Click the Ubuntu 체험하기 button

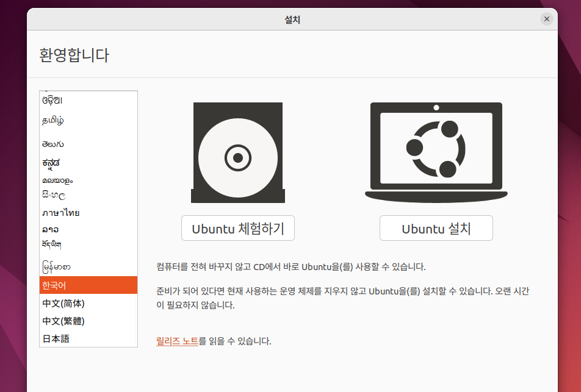click(238, 228)
